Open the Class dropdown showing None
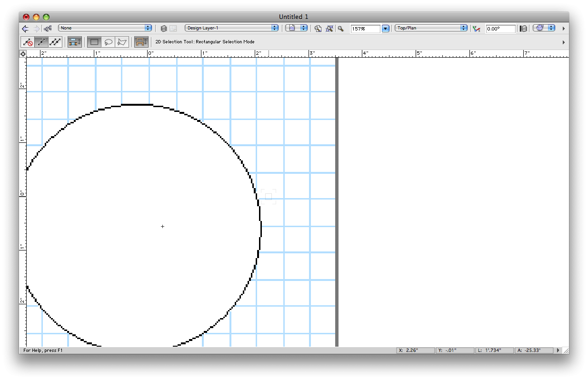588x380 pixels. (x=105, y=28)
